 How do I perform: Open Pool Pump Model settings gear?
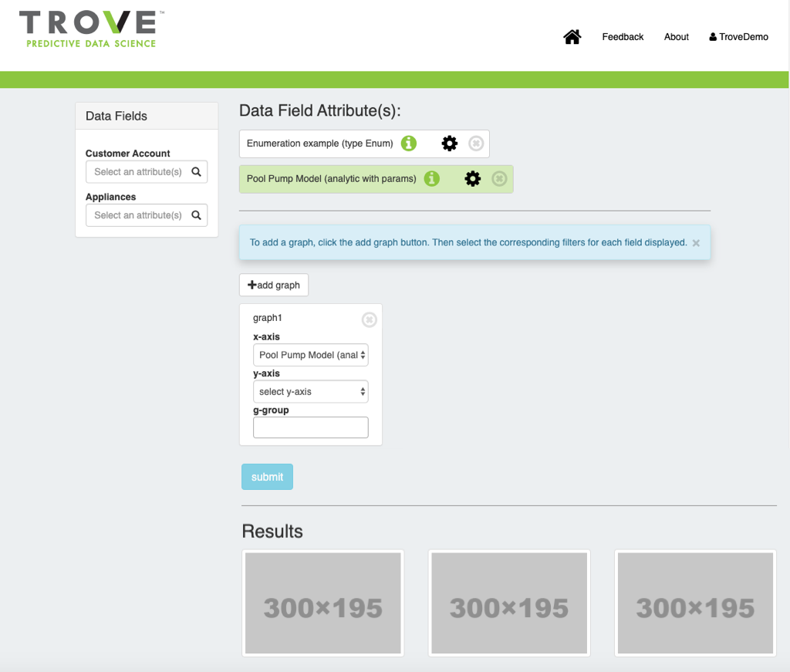pos(472,179)
